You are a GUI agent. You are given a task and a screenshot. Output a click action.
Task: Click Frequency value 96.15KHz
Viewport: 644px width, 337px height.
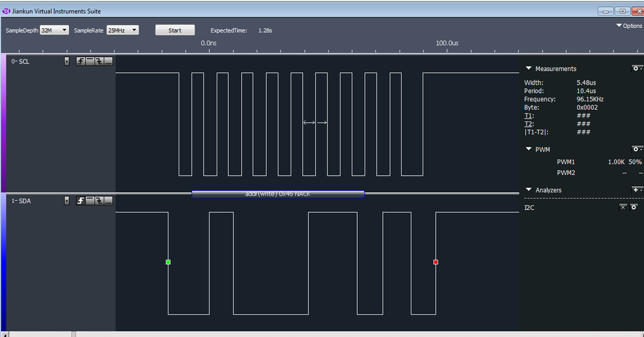tap(590, 99)
